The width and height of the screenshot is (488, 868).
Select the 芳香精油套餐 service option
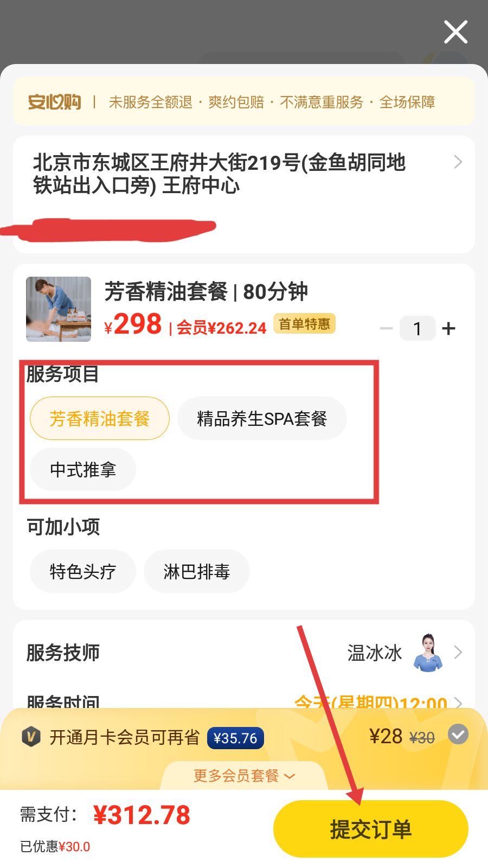[x=100, y=418]
